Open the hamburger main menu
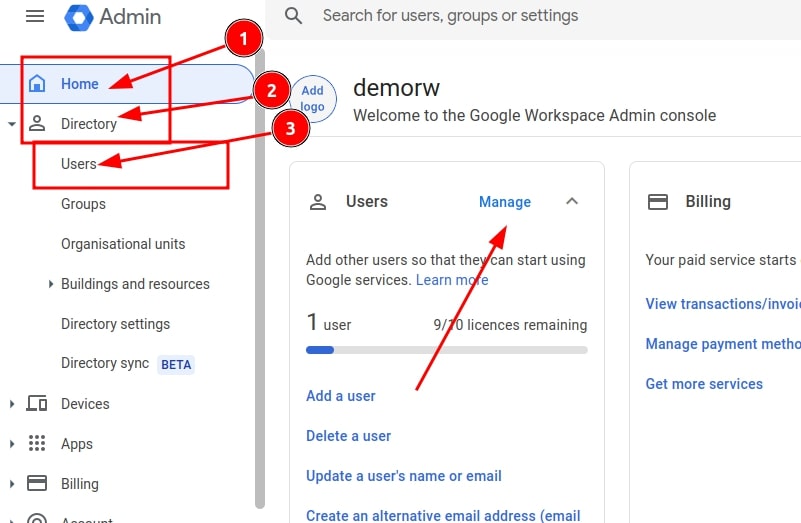This screenshot has height=523, width=801. [35, 16]
